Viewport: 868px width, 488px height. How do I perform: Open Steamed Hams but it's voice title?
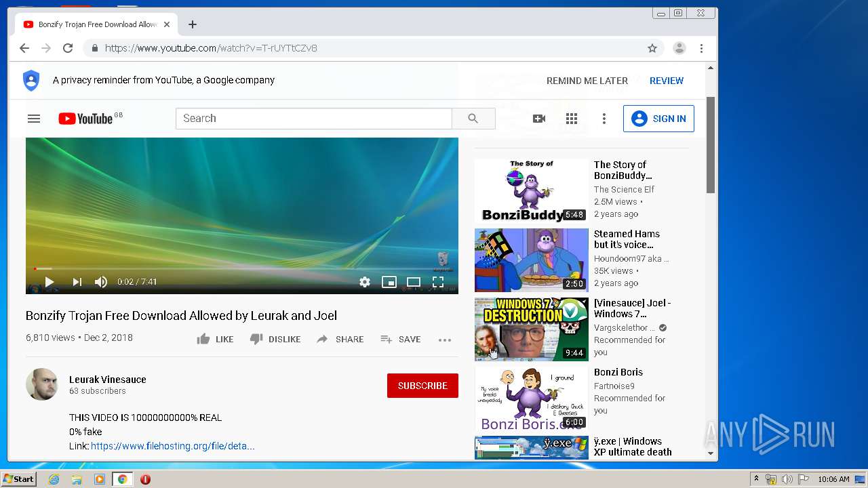[627, 239]
